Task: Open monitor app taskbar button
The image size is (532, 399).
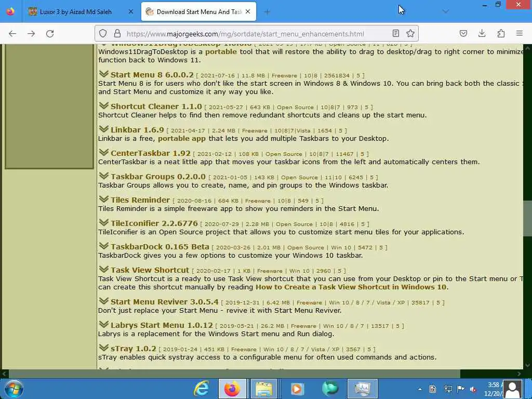Action: tap(362, 389)
